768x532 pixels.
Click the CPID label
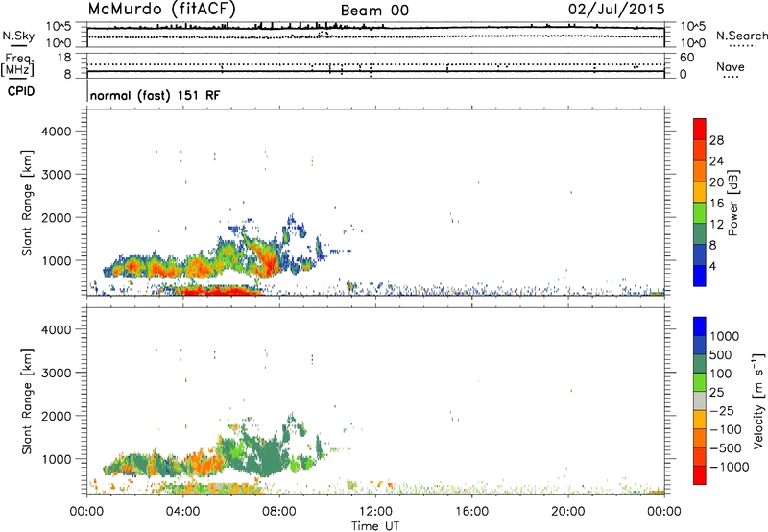tap(21, 91)
